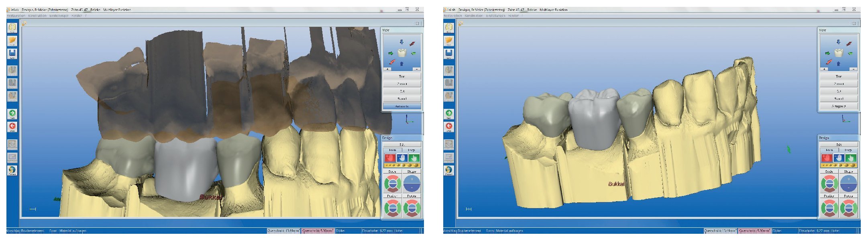Toggle the Antagonist view button in left window
The image size is (868, 239).
click(402, 106)
